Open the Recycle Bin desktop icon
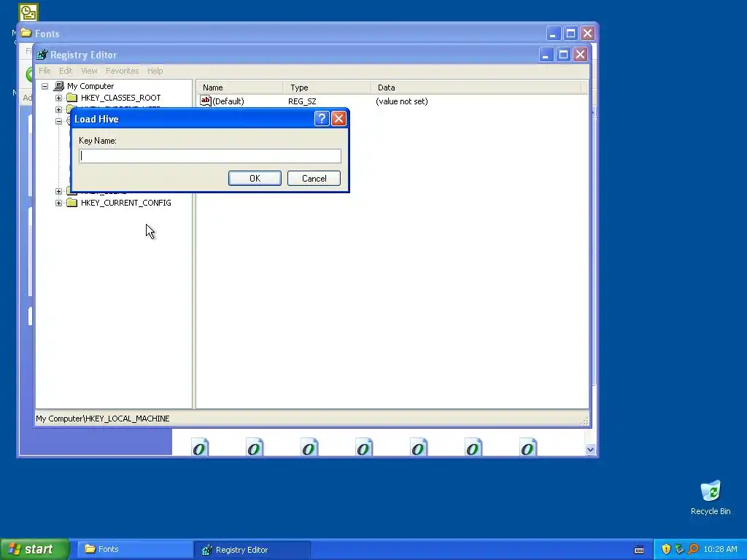747x560 pixels. click(711, 497)
